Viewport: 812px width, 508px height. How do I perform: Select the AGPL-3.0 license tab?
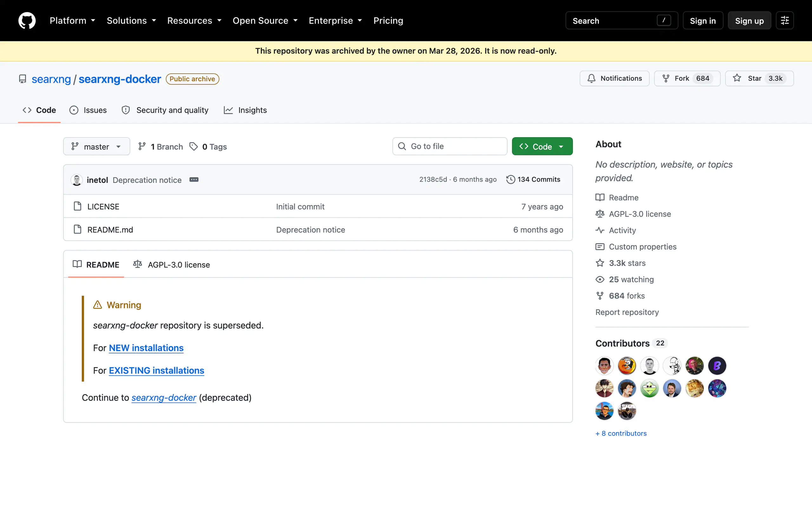pos(172,264)
